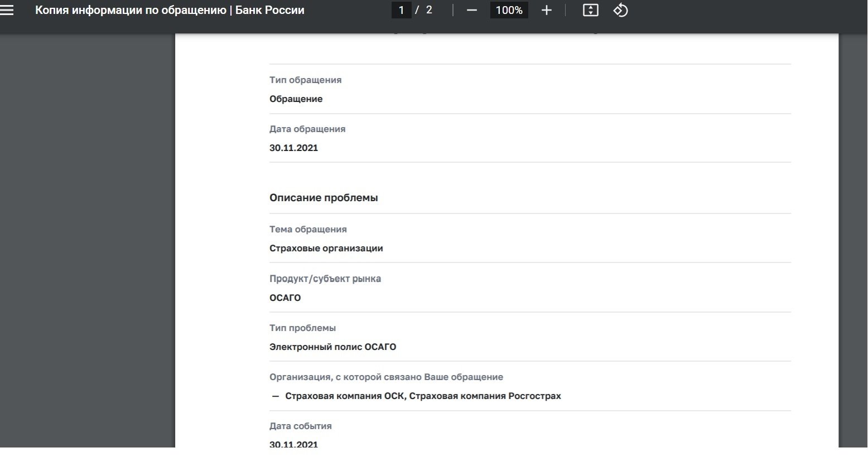Click the 100% zoom level field
Image resolution: width=868 pixels, height=467 pixels.
click(509, 10)
